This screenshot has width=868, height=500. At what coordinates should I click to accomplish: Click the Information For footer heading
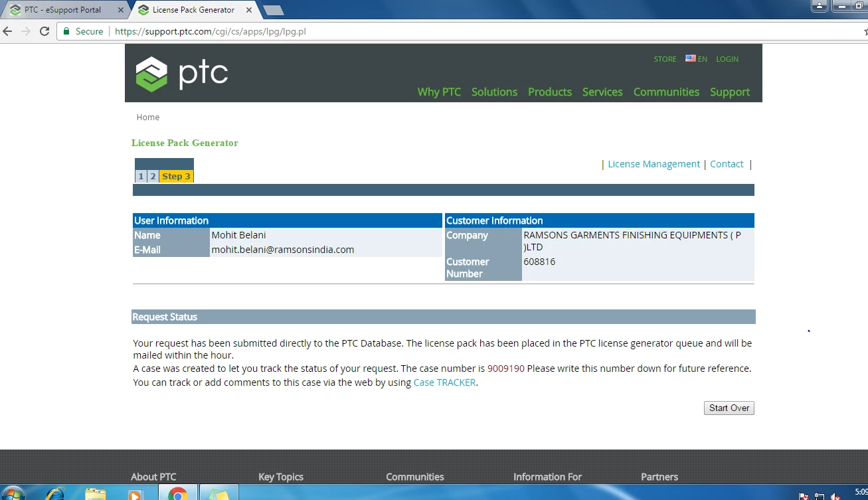[x=547, y=477]
